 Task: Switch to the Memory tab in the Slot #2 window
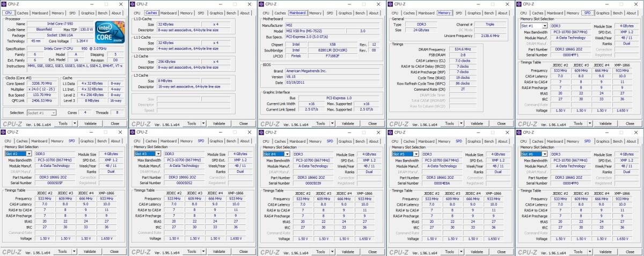pyautogui.click(x=57, y=141)
